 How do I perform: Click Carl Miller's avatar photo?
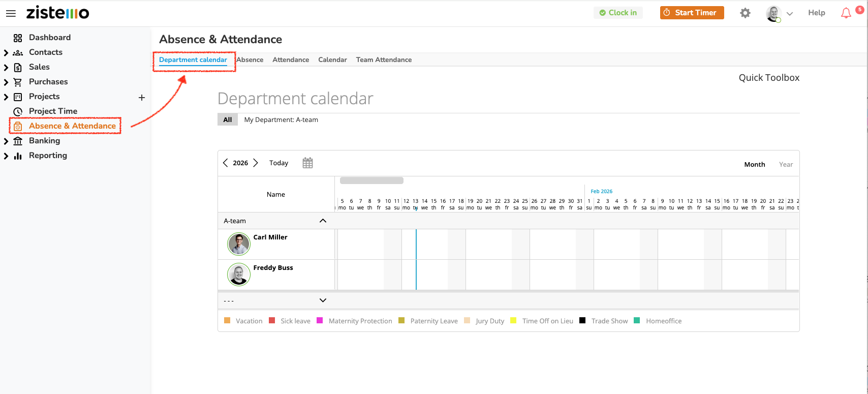coord(239,244)
